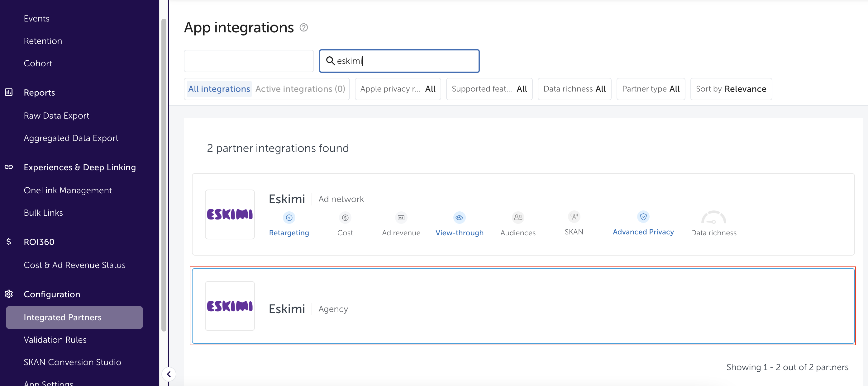
Task: Click the Cost dollar icon on Eskimi card
Action: coord(345,218)
